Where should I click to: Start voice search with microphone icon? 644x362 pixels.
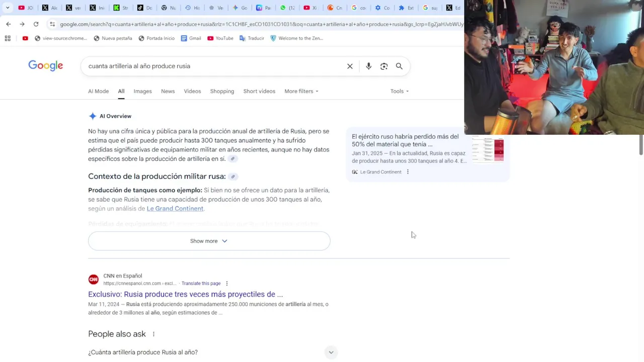pos(368,66)
